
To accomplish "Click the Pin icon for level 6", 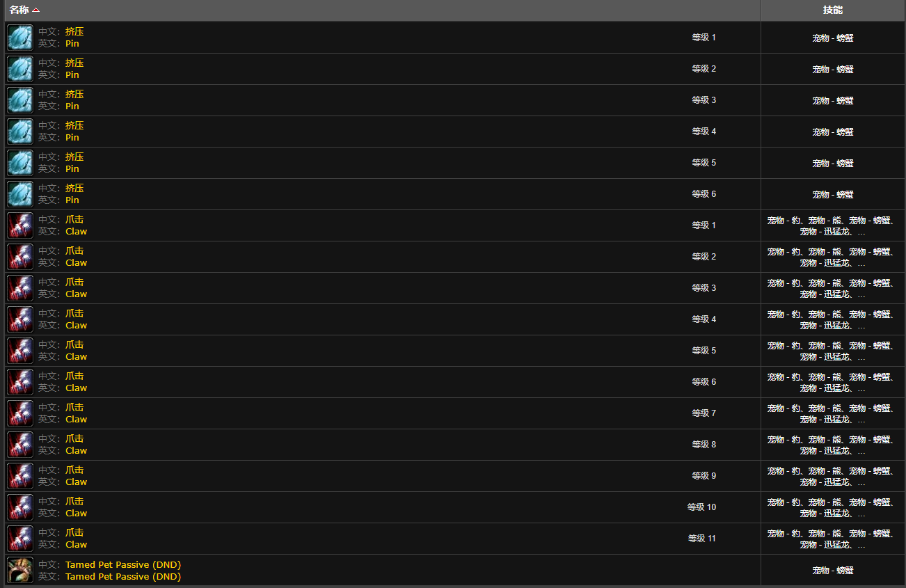I will [x=20, y=194].
